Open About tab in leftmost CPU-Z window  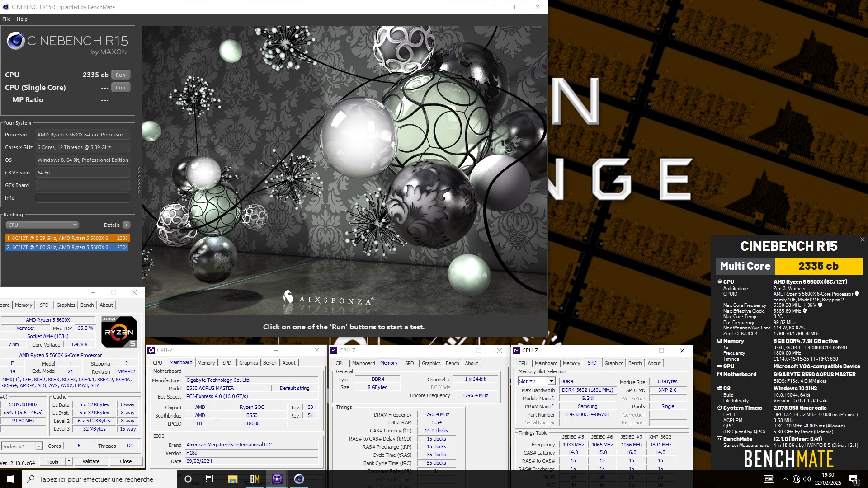pyautogui.click(x=106, y=305)
